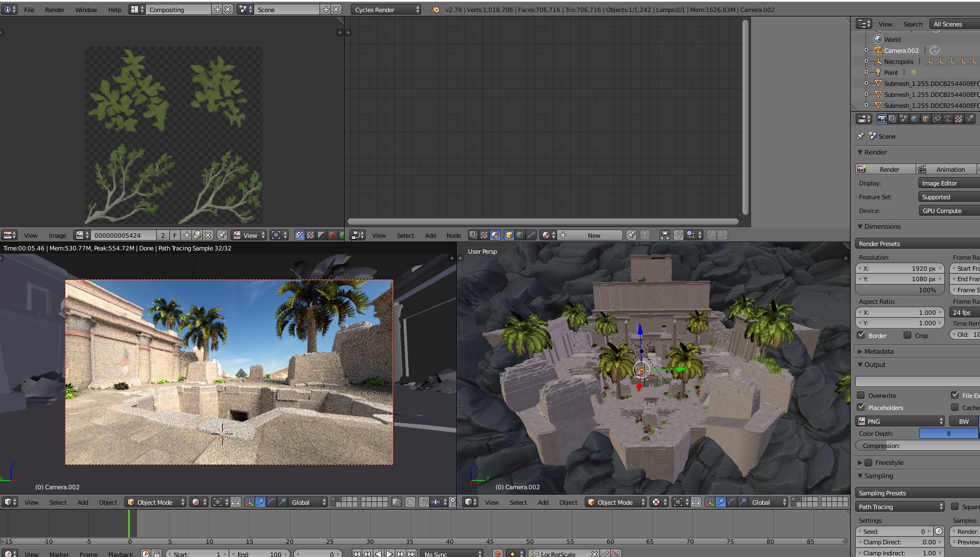
Task: Open the Node menu in node editor
Action: (453, 235)
